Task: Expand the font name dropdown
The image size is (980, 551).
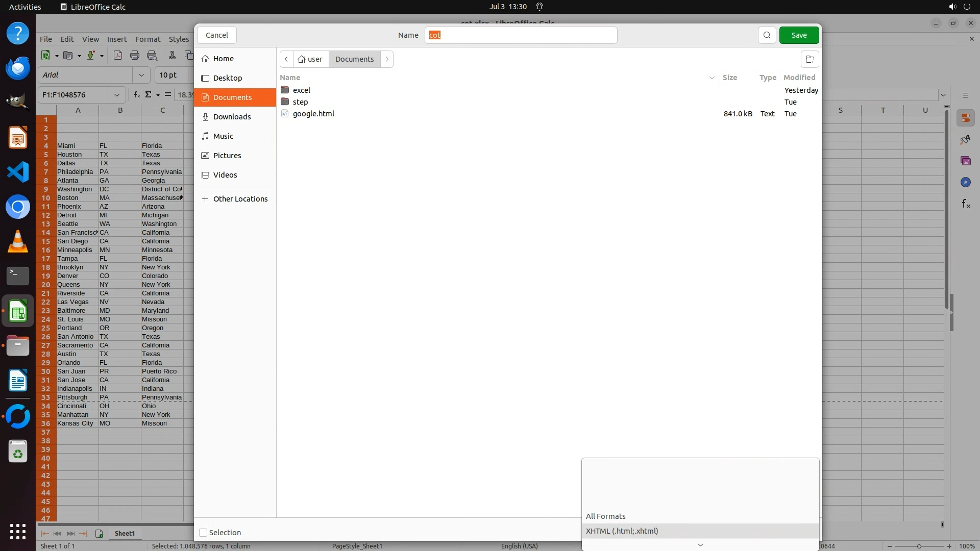Action: click(141, 75)
